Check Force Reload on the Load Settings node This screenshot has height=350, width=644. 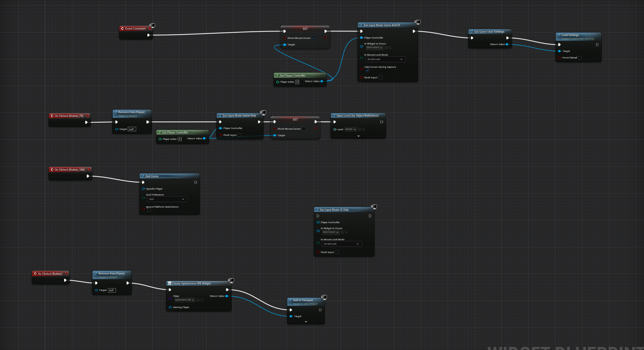click(580, 58)
